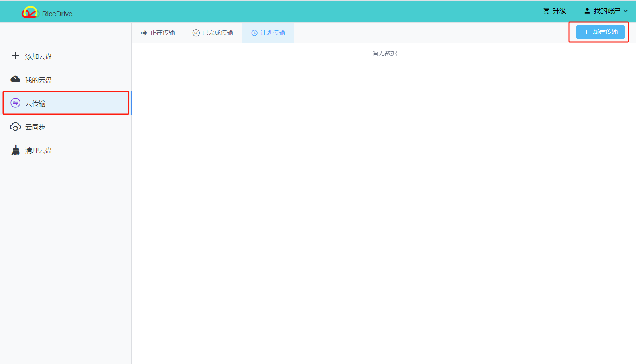Click the cloud icon for 我的云盘
The image size is (636, 364).
coord(15,79)
